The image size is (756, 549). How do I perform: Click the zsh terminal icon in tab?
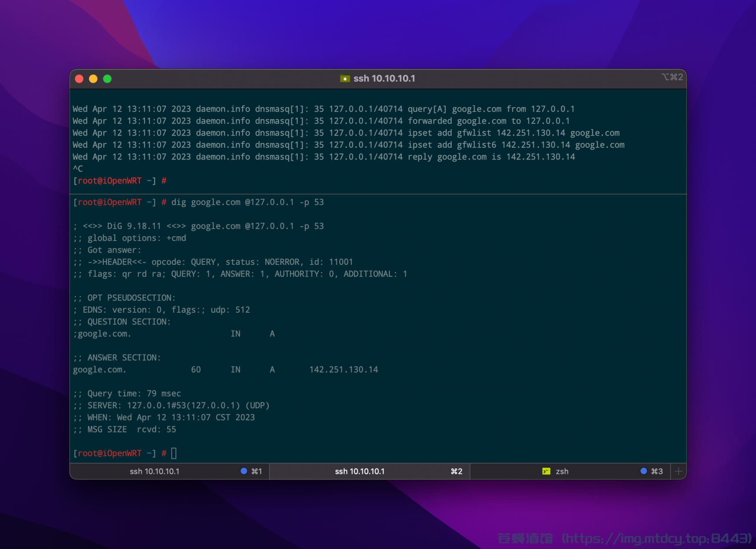tap(546, 471)
